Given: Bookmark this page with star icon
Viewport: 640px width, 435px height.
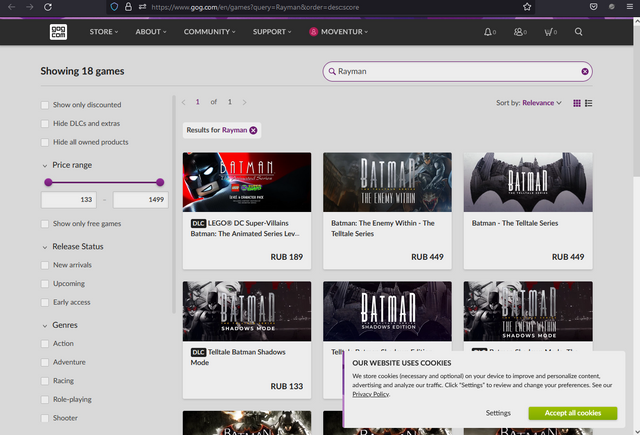Looking at the screenshot, I should [x=527, y=7].
